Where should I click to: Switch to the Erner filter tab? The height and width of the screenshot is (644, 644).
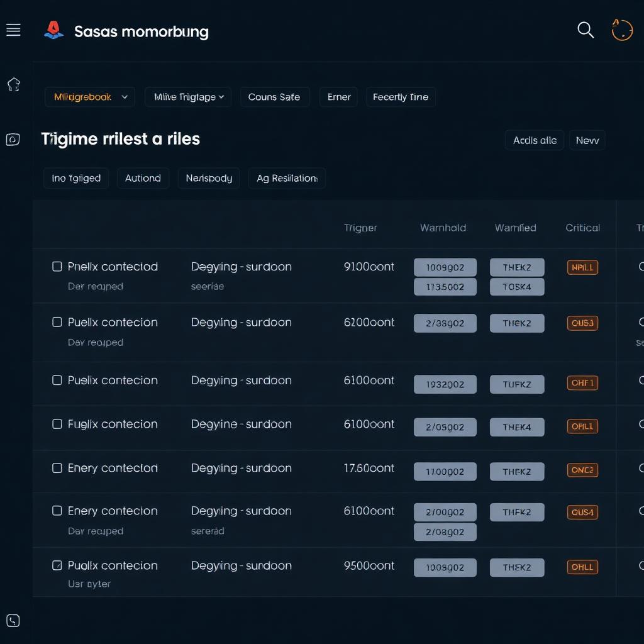click(x=338, y=97)
